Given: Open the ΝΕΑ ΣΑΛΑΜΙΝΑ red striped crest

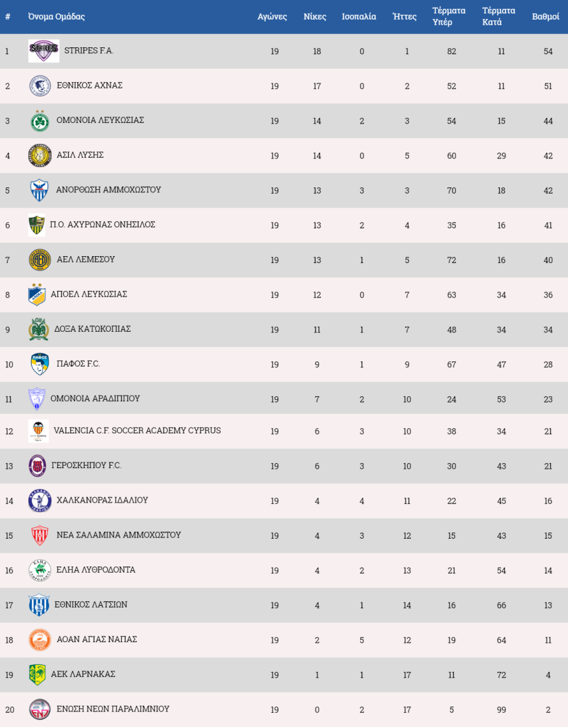Looking at the screenshot, I should [x=40, y=536].
